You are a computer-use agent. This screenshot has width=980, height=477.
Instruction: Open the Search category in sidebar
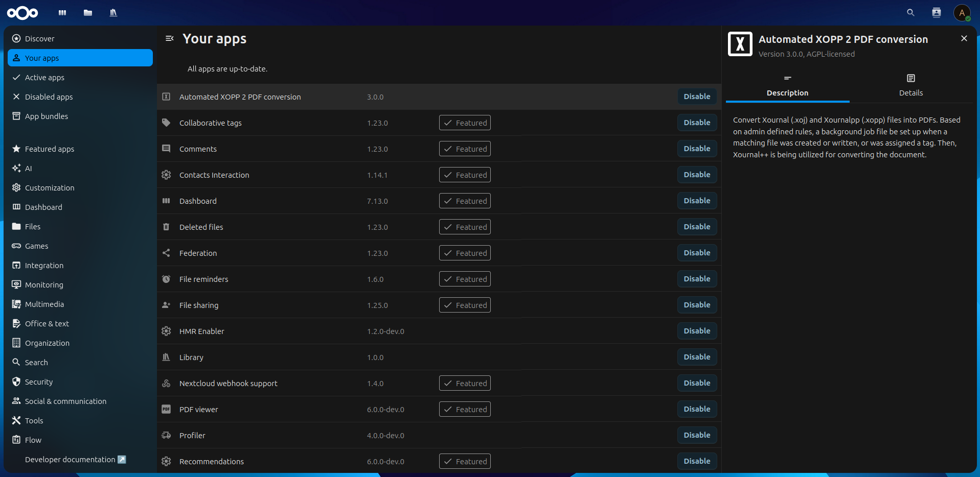coord(80,362)
